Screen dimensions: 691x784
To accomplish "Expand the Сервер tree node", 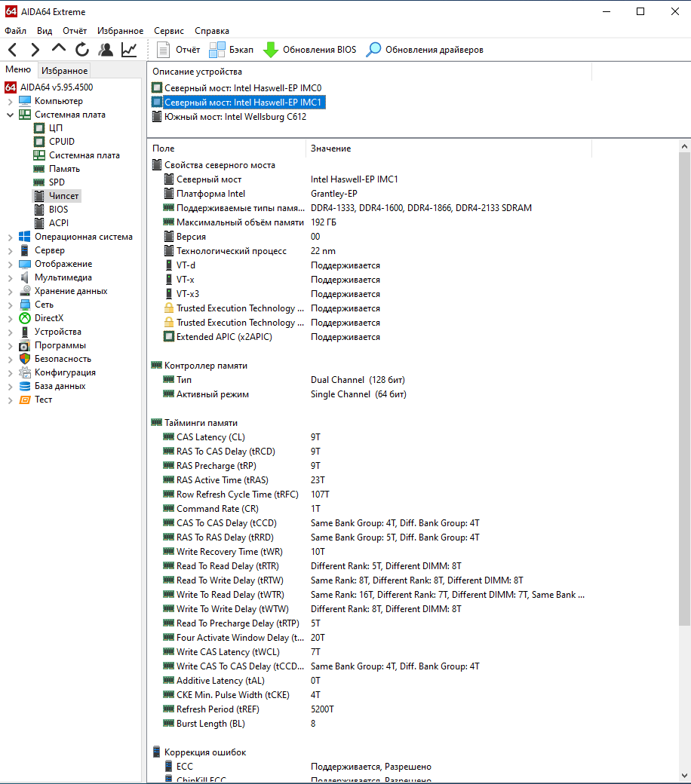I will (10, 251).
